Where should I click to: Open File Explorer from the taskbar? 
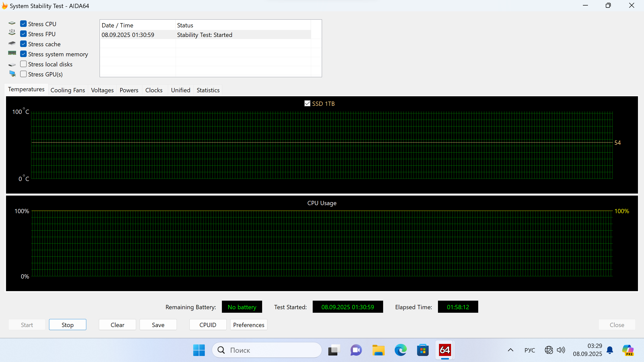coord(378,350)
